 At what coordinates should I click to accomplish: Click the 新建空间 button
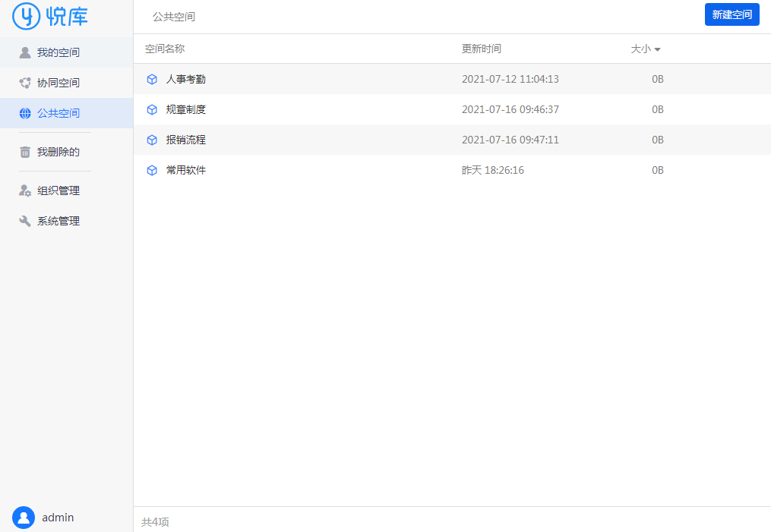click(732, 14)
